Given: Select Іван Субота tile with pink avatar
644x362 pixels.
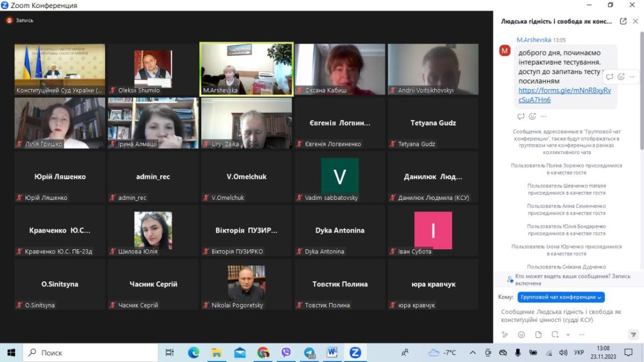Looking at the screenshot, I should click(433, 230).
